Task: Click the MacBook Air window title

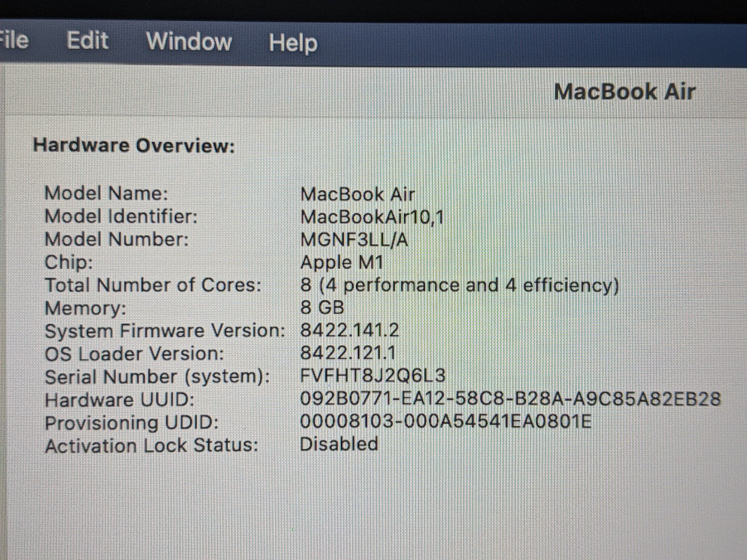Action: (624, 91)
